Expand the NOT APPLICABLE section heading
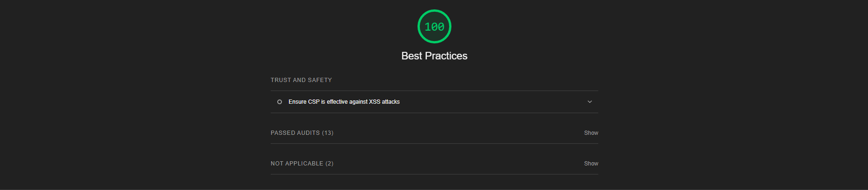 [x=302, y=164]
